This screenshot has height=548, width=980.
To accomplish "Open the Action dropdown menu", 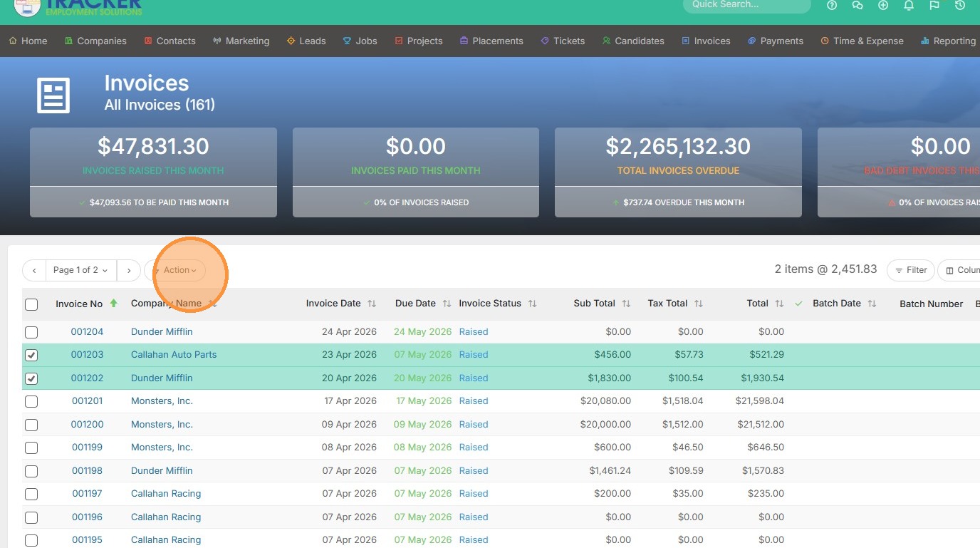I will coord(175,271).
